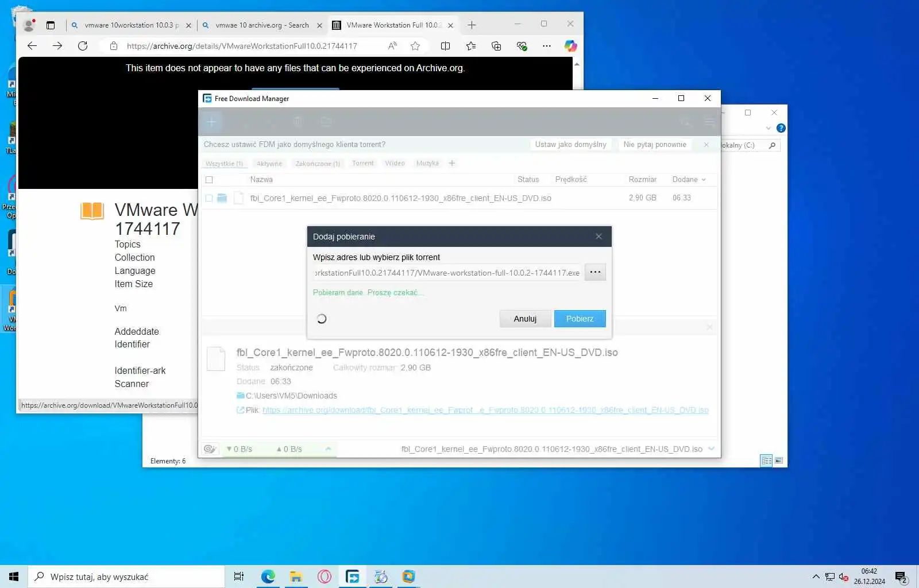Click Ustaw jako domyślny button
This screenshot has height=588, width=919.
click(570, 145)
